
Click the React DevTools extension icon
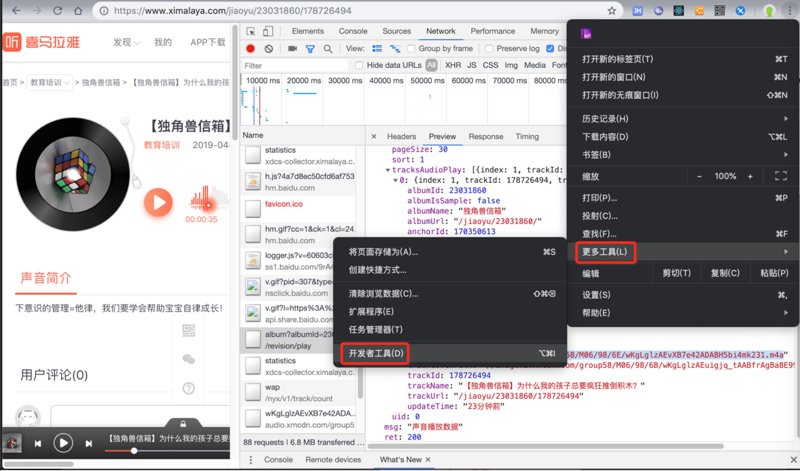[679, 11]
